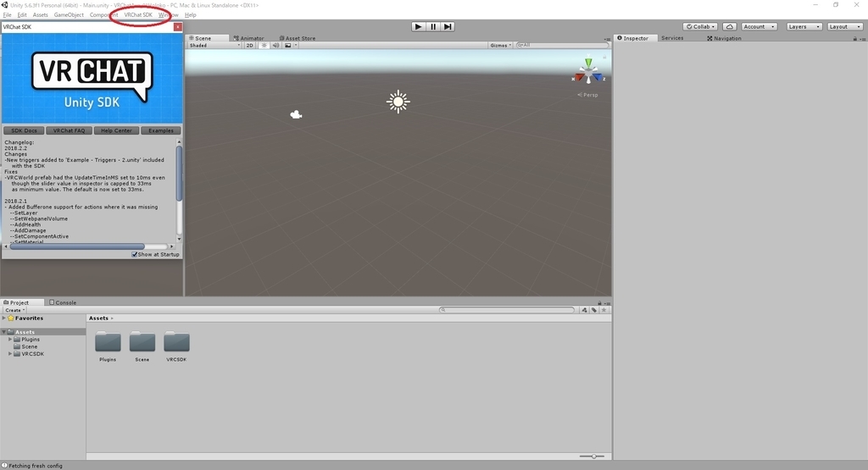Screen dimensions: 868x470
Task: Open the Help menu
Action: pos(191,15)
